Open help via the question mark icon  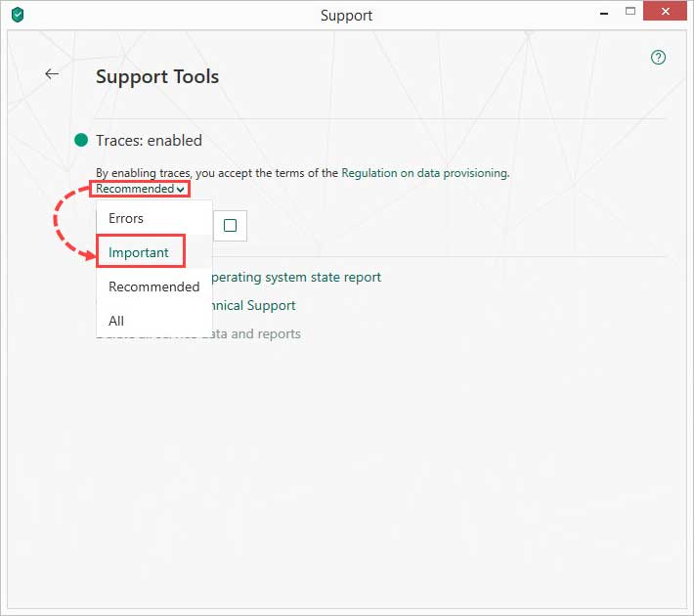pos(658,57)
